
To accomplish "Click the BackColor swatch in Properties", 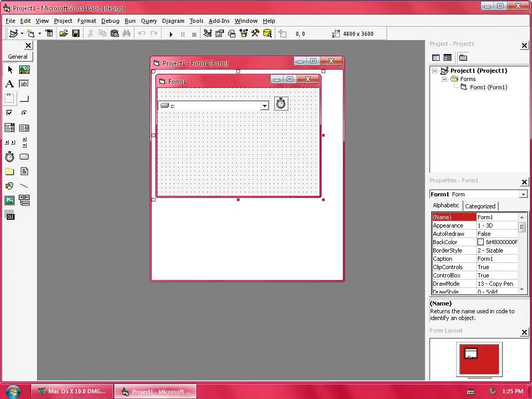I will click(481, 242).
